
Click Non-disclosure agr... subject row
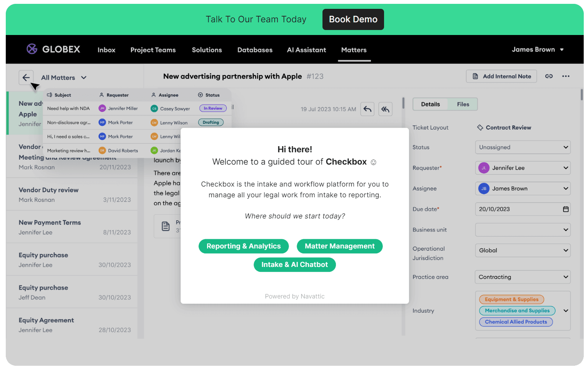[69, 122]
